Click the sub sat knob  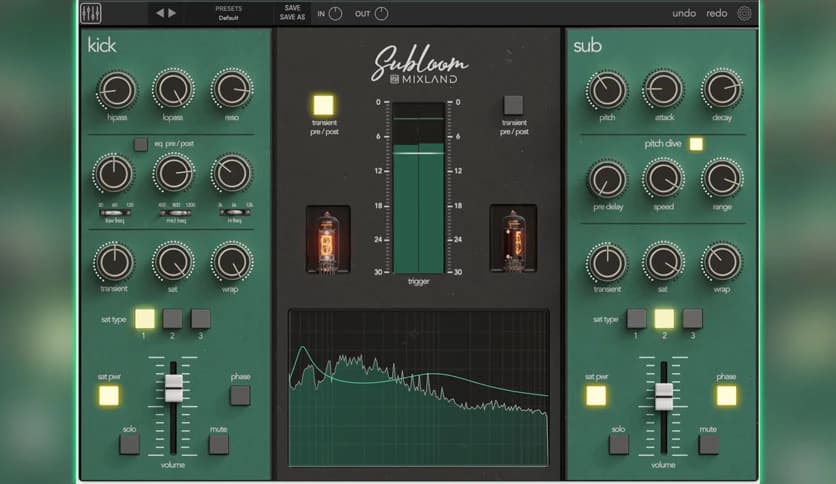pos(664,262)
